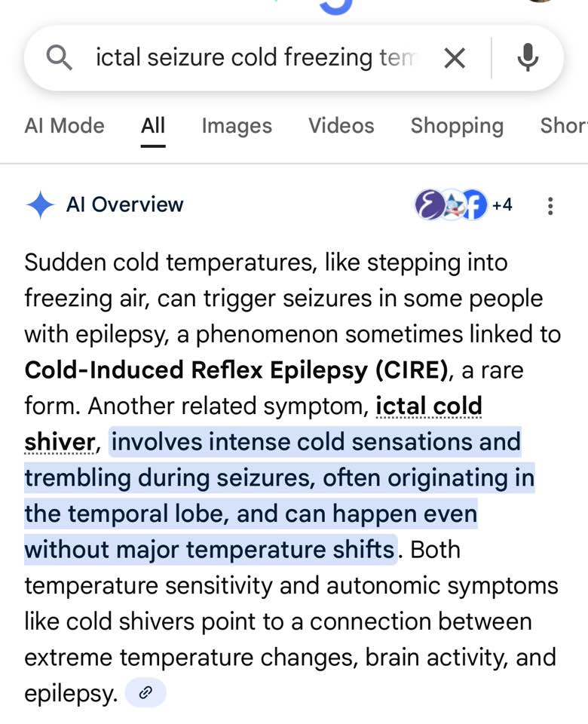Start voice search with microphone icon
The image size is (588, 724).
coord(528,58)
